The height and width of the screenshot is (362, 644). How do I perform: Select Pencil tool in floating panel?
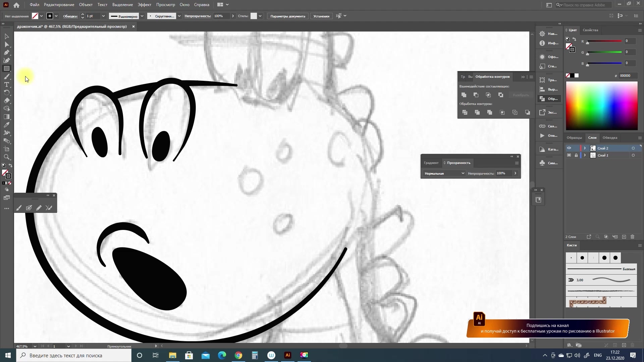point(39,208)
